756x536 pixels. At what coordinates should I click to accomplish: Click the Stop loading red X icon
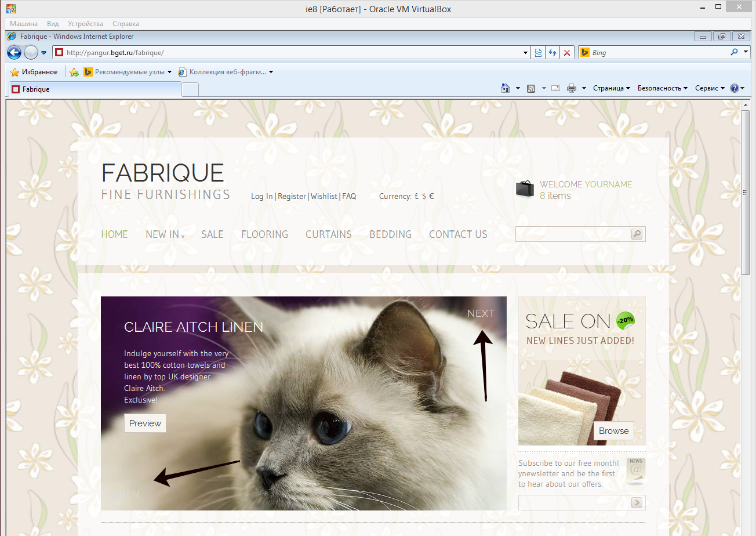(x=567, y=53)
